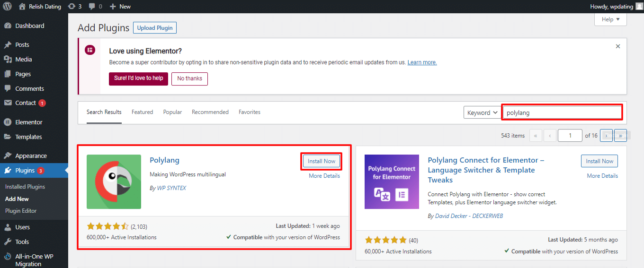Open More Details for Polylang
This screenshot has width=644, height=268.
(324, 176)
